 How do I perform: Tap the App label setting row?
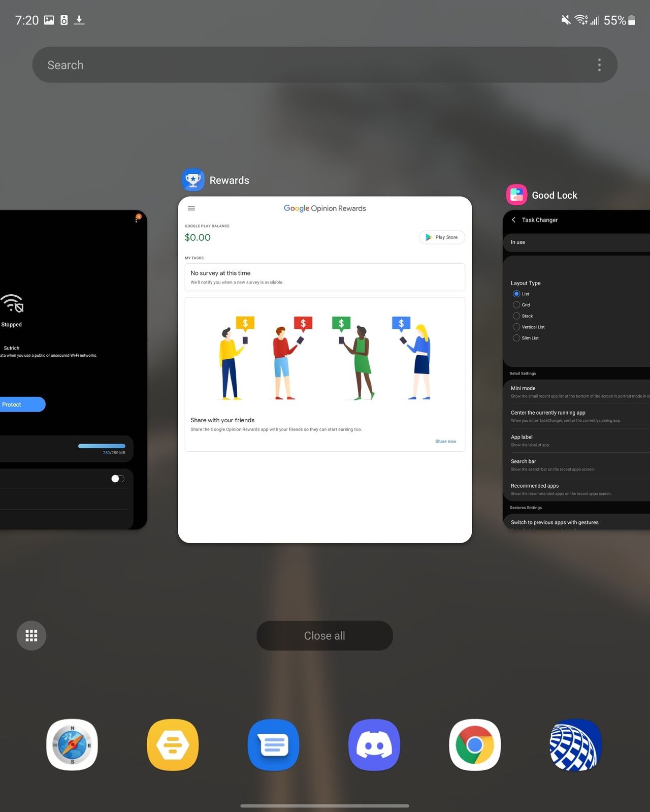coord(576,441)
